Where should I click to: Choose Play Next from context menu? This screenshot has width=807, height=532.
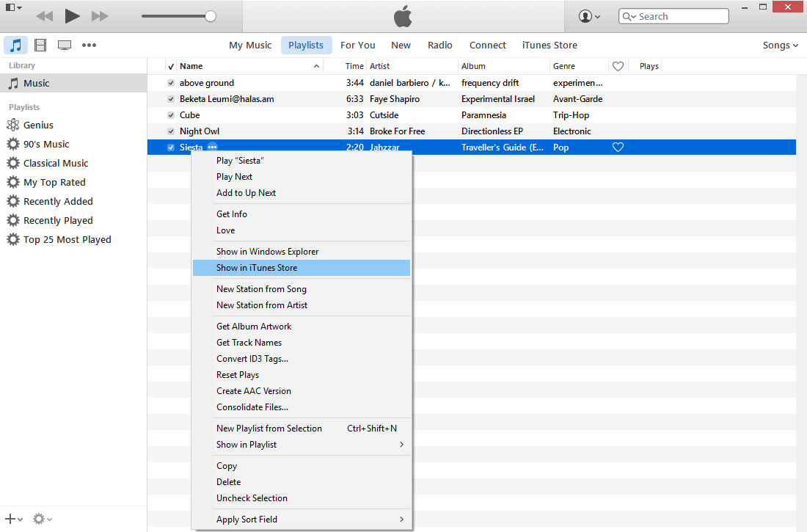click(x=302, y=177)
